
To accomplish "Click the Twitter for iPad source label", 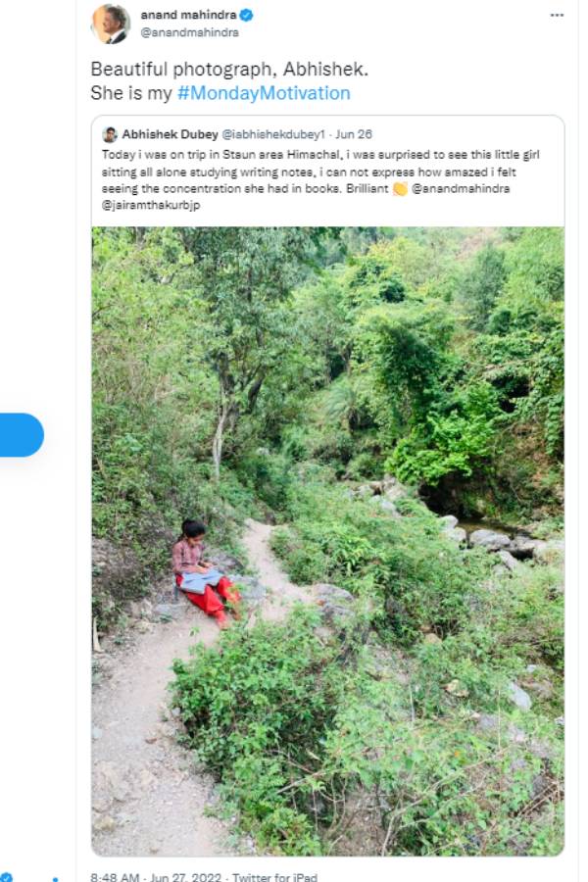I will pos(274,877).
